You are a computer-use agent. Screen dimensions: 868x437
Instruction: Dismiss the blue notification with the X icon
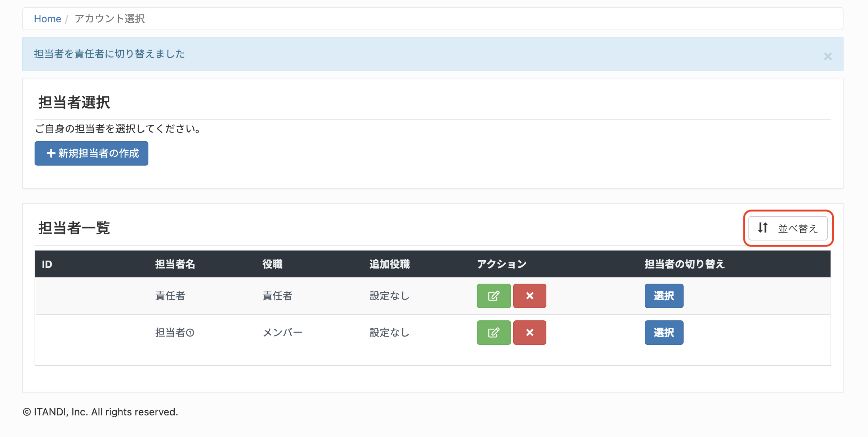[828, 56]
